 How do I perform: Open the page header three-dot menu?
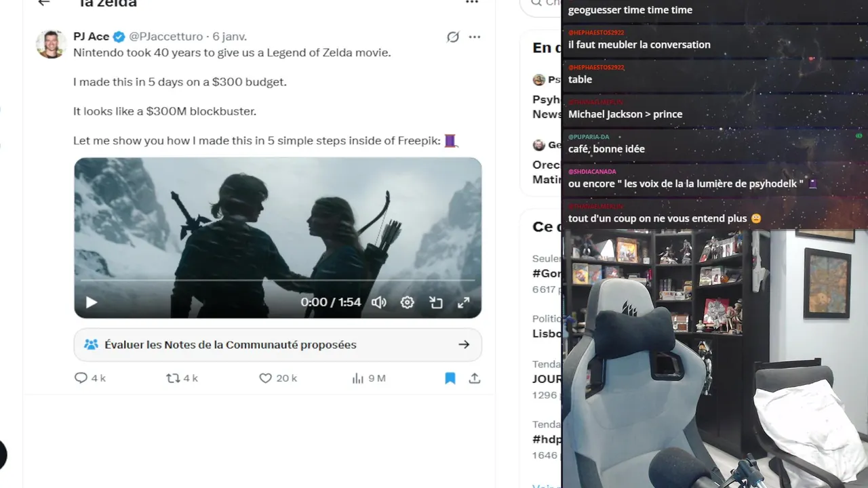click(x=472, y=3)
